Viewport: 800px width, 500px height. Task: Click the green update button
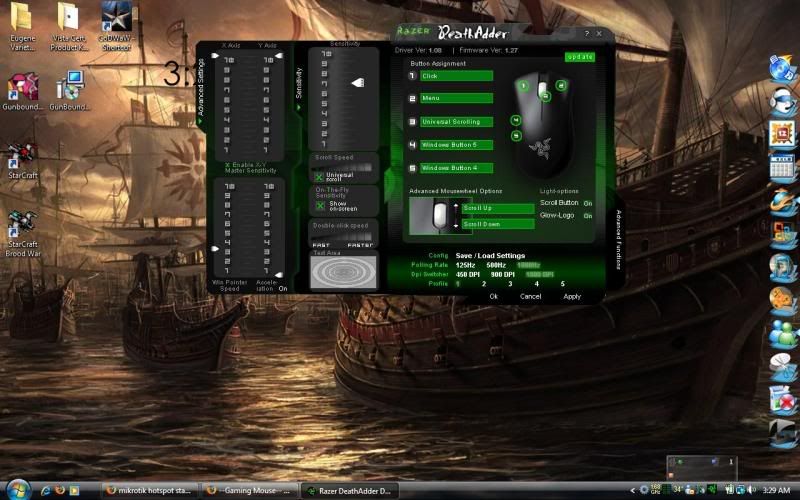pyautogui.click(x=580, y=57)
